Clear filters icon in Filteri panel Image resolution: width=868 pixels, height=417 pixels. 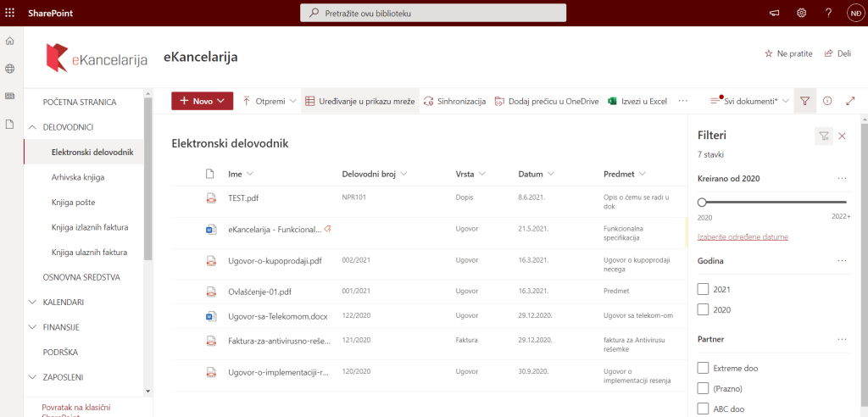point(822,136)
